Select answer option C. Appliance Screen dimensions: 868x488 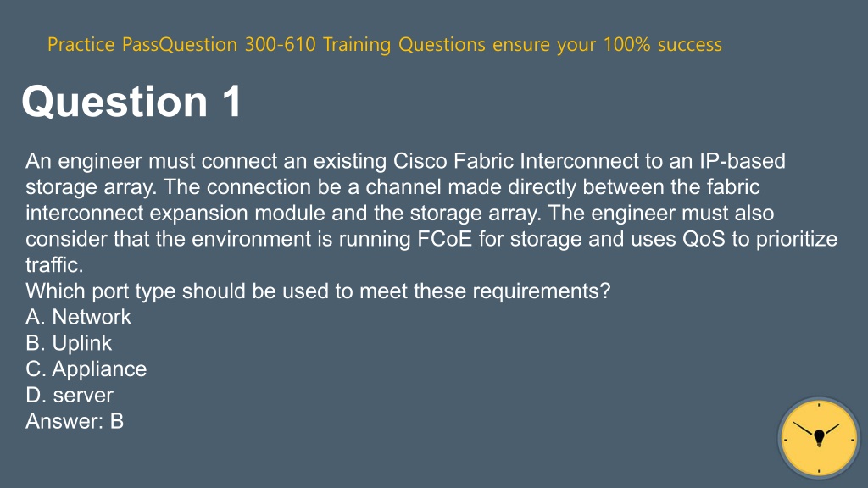[86, 369]
